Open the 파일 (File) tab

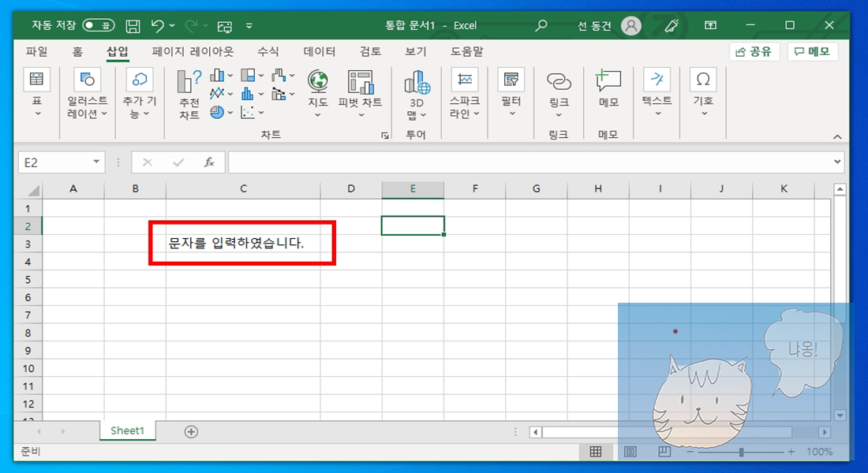[x=36, y=51]
